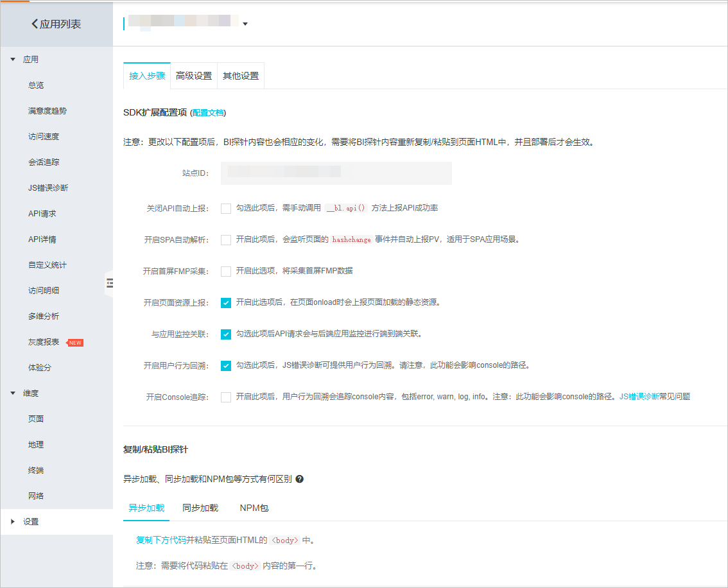Open 访问明细 in the sidebar
728x588 pixels.
(44, 291)
